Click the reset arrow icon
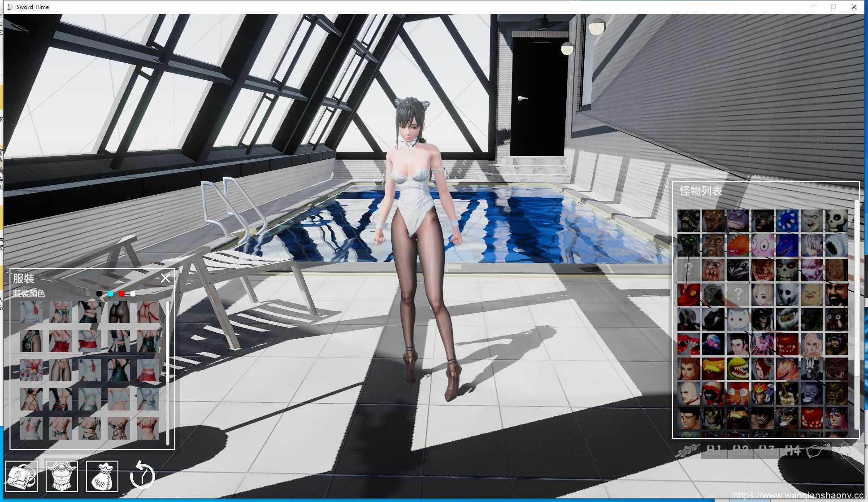Screen dimensions: 868x502 (x=143, y=476)
